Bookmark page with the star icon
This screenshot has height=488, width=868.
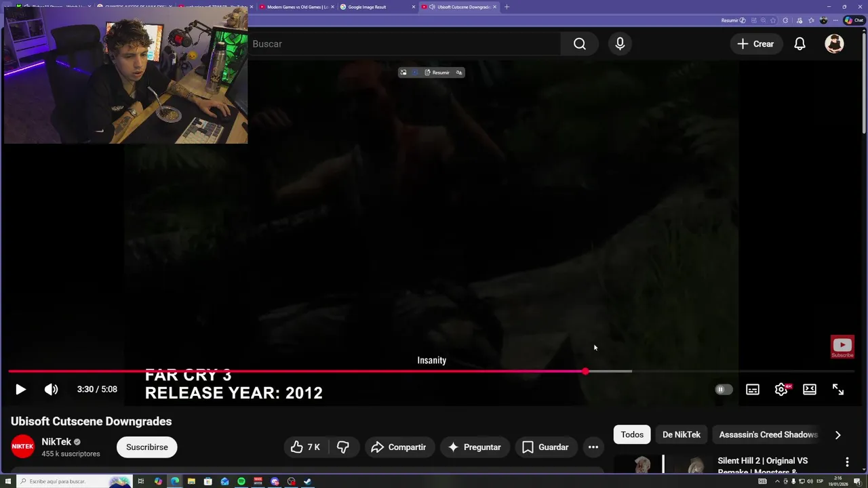[773, 20]
